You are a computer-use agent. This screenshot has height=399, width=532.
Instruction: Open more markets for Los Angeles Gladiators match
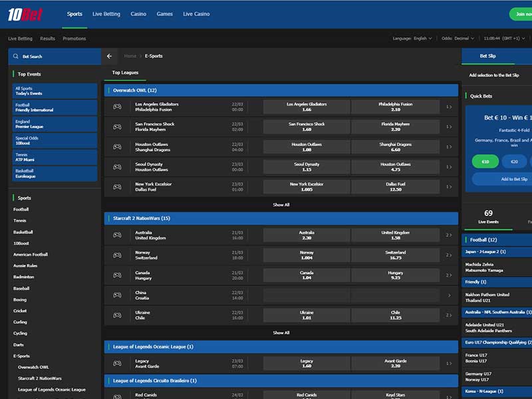point(449,107)
